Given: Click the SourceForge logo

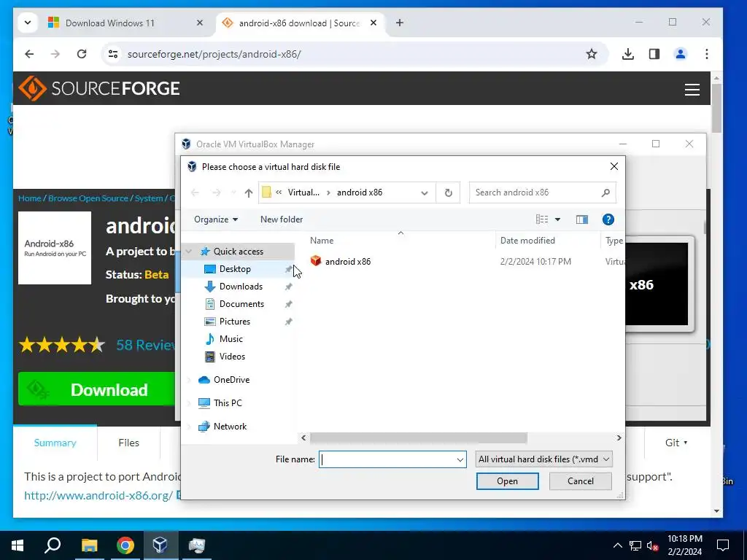Looking at the screenshot, I should (98, 88).
